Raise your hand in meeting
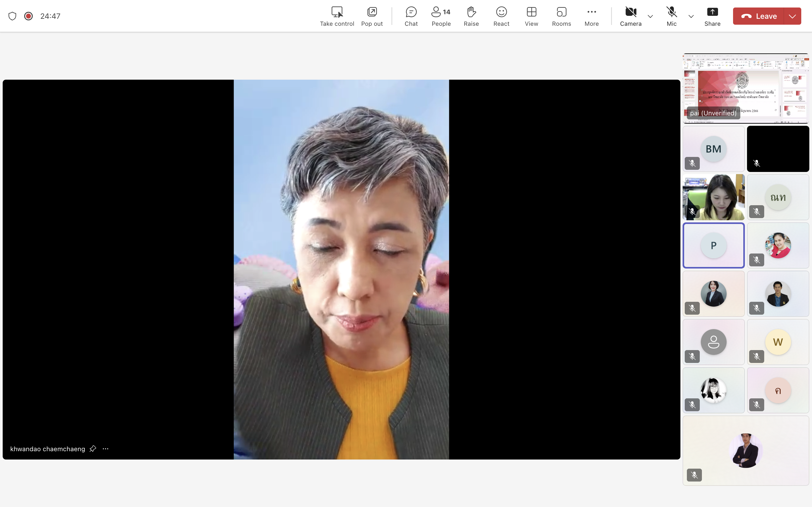The image size is (812, 507). [471, 16]
